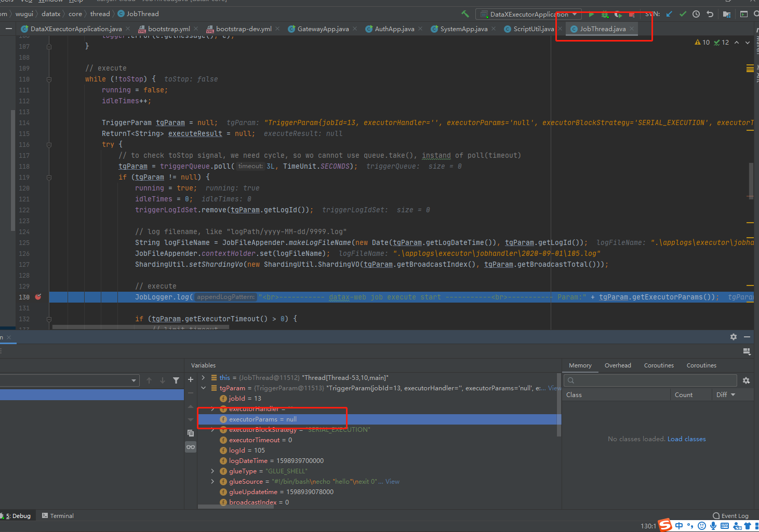Click the SVN update project blue arrow
This screenshot has height=532, width=759.
(669, 14)
